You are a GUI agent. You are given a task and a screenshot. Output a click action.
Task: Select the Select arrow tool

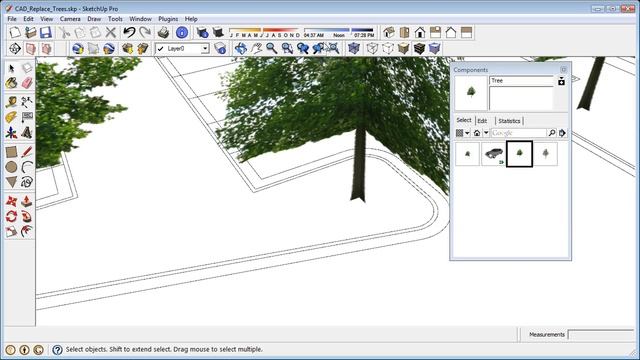point(11,68)
